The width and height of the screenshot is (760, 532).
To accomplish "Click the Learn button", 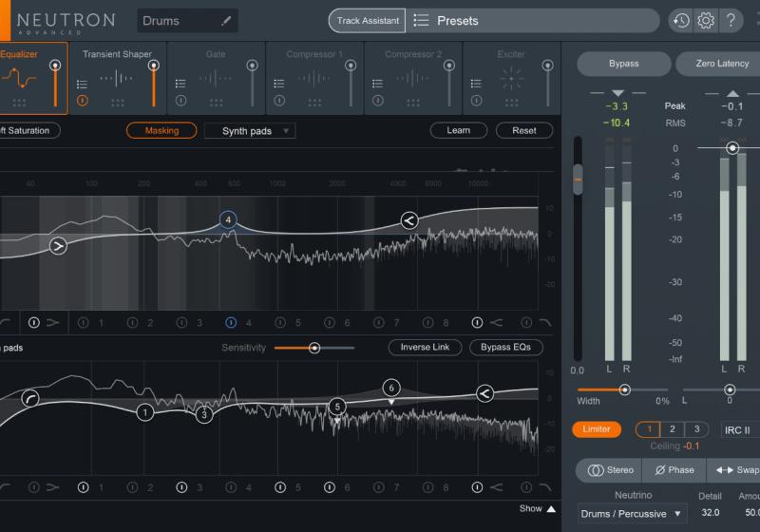I will (459, 130).
